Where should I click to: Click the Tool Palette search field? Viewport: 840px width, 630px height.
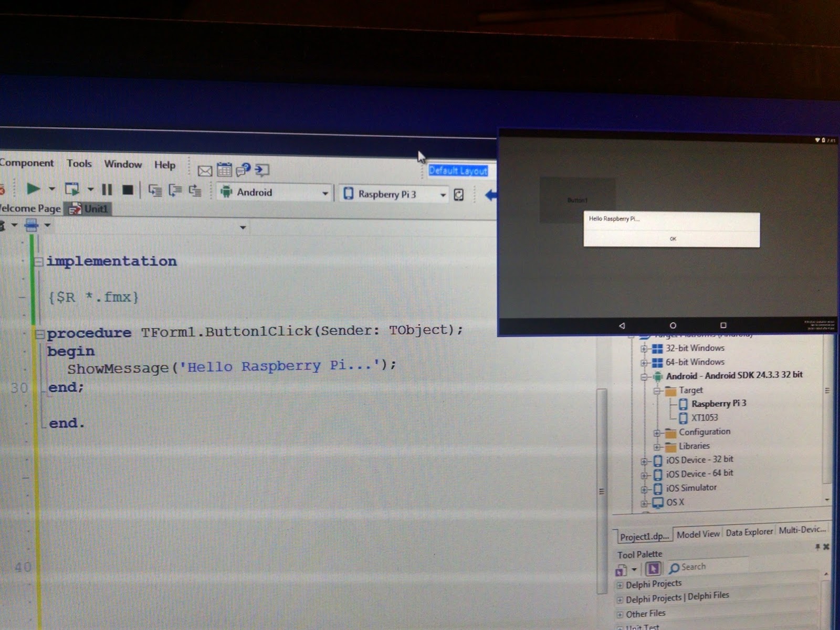(x=709, y=567)
